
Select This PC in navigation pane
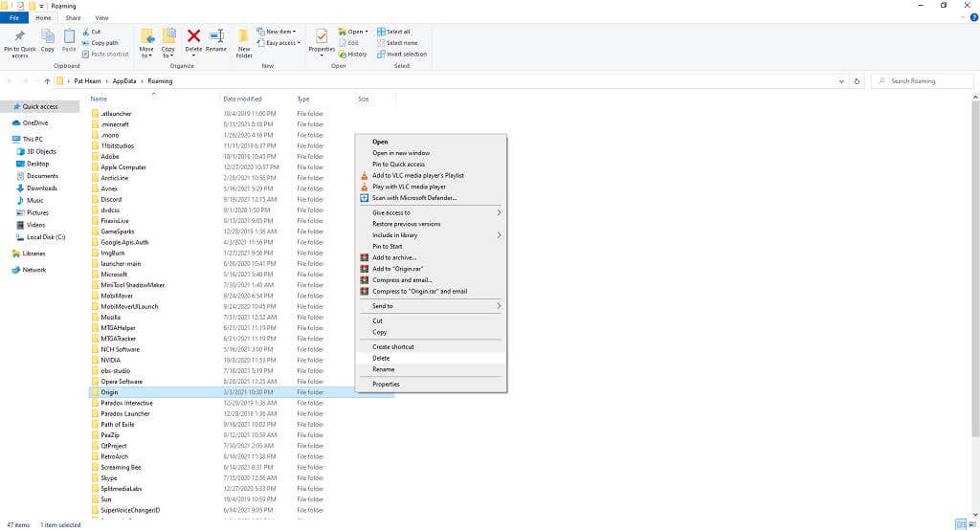click(x=33, y=140)
